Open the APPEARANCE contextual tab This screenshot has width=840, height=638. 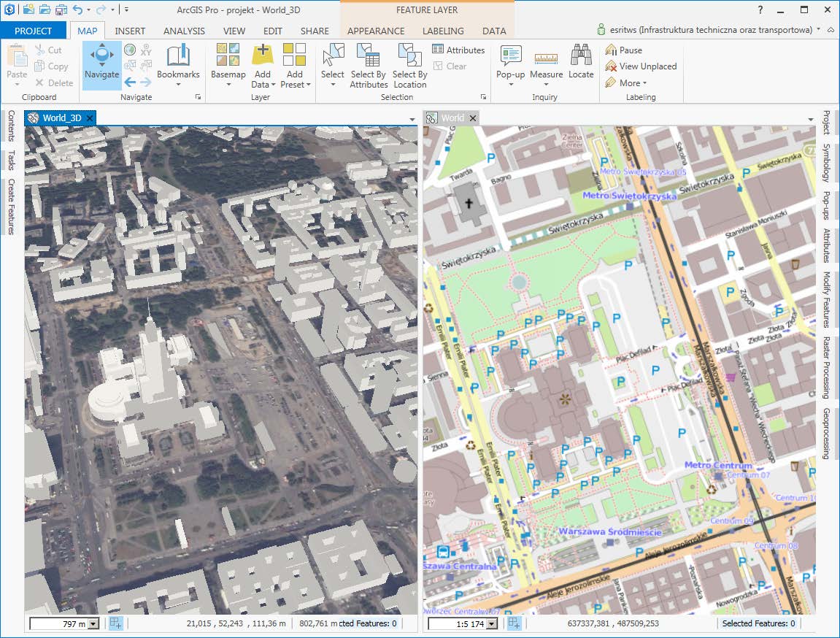376,31
